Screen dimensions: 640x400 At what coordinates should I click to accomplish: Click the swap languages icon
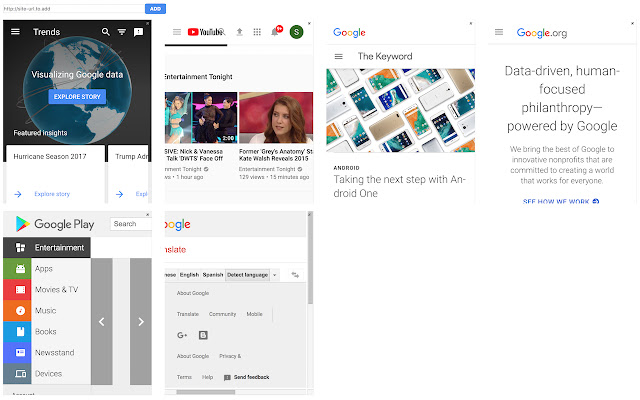[x=295, y=275]
